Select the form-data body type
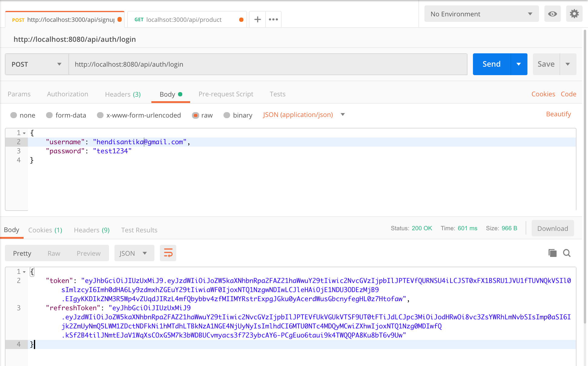This screenshot has width=588, height=366. click(49, 115)
